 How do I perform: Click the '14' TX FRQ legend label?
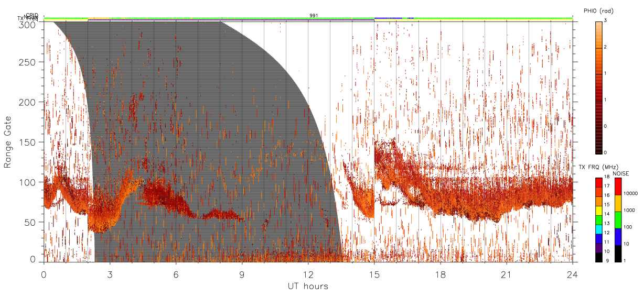607,214
